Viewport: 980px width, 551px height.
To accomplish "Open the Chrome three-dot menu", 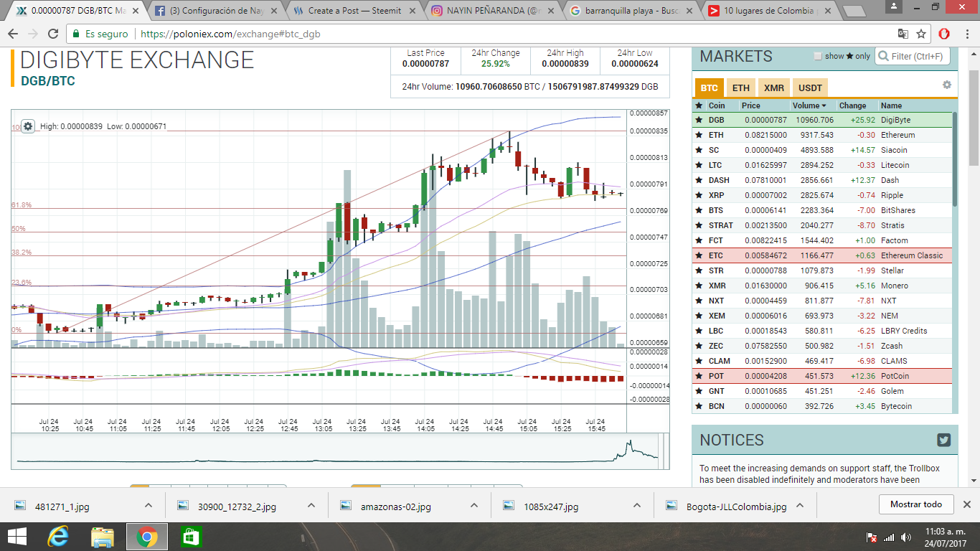I will [x=966, y=34].
